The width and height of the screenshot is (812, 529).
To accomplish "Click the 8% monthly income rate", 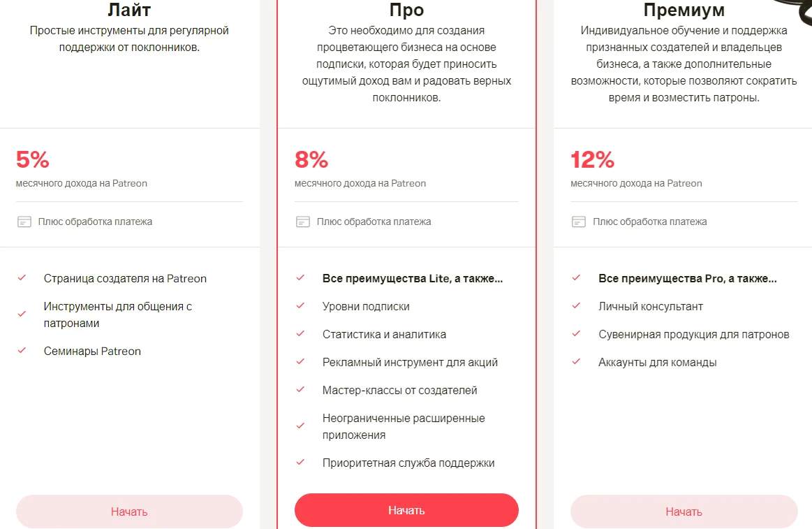I will tap(311, 159).
